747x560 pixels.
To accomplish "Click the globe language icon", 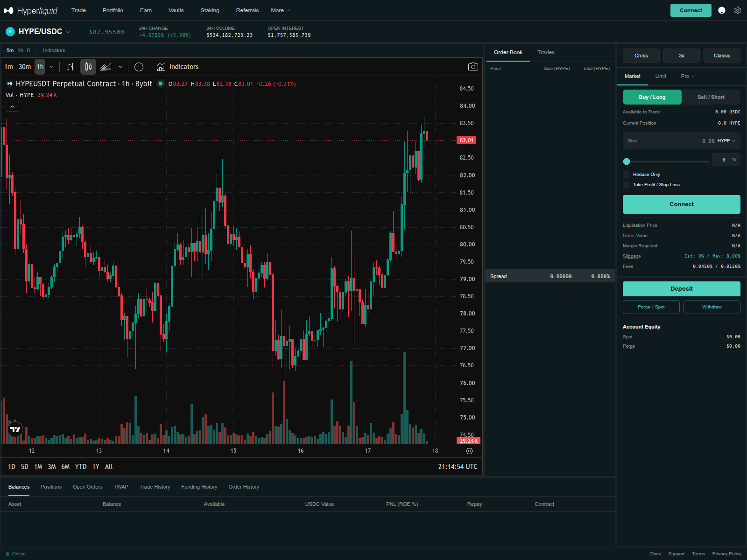I will pos(722,10).
